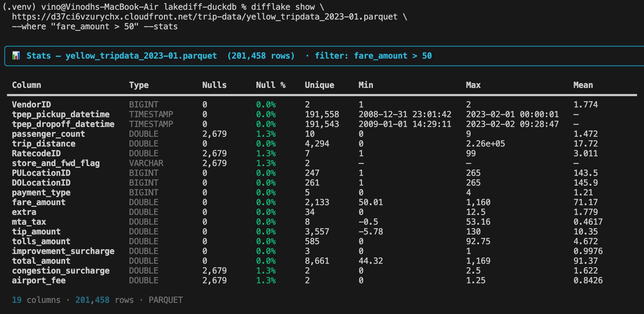Click the store_and_fwd_flag VARCHAR type
Viewport: 644px width, 314px height.
point(146,163)
